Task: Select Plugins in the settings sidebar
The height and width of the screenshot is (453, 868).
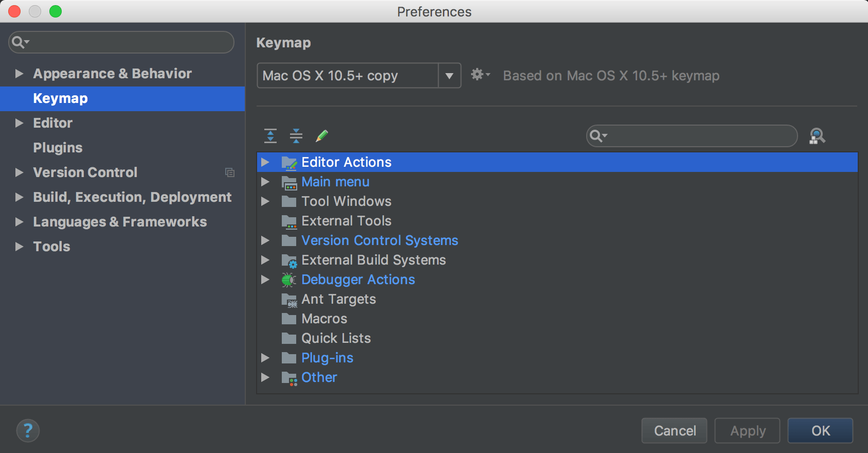Action: 58,148
